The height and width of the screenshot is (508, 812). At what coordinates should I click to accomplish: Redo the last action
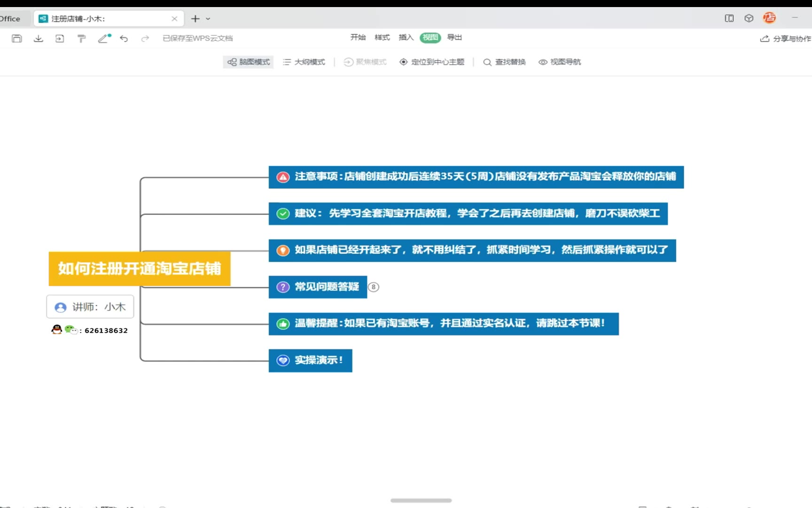(x=145, y=39)
